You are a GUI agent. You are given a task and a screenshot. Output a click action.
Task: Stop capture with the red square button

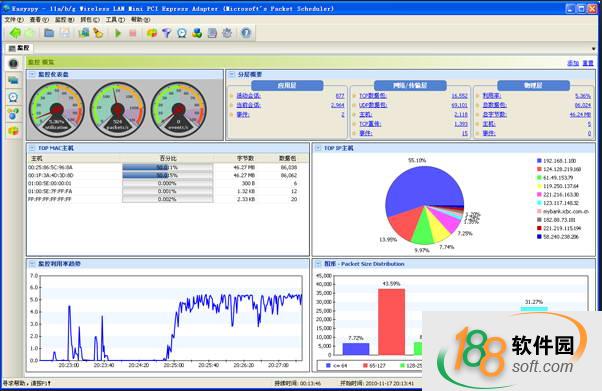(x=133, y=33)
